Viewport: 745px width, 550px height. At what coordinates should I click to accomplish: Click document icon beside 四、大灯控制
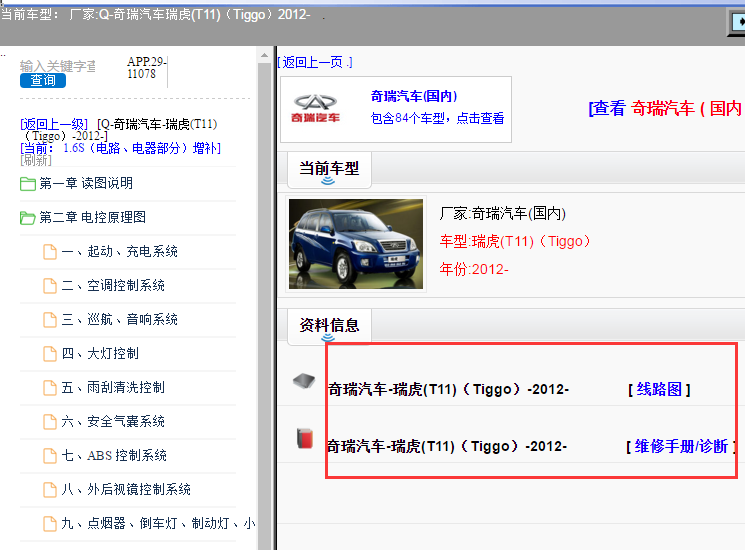pos(50,354)
